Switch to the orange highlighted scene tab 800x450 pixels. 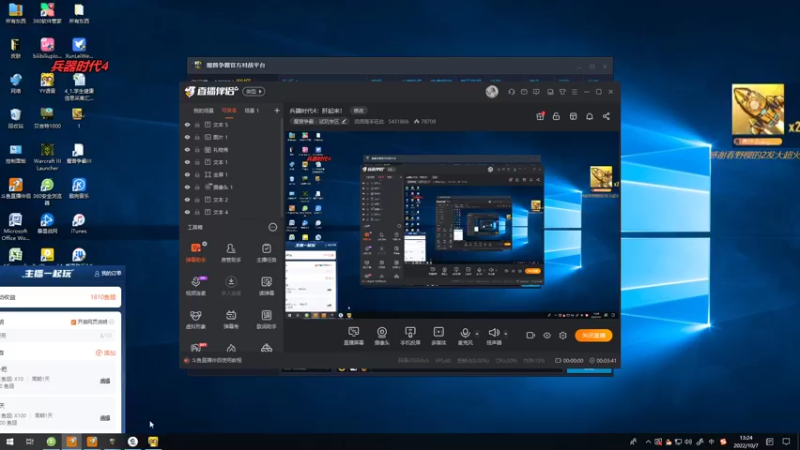pyautogui.click(x=229, y=111)
